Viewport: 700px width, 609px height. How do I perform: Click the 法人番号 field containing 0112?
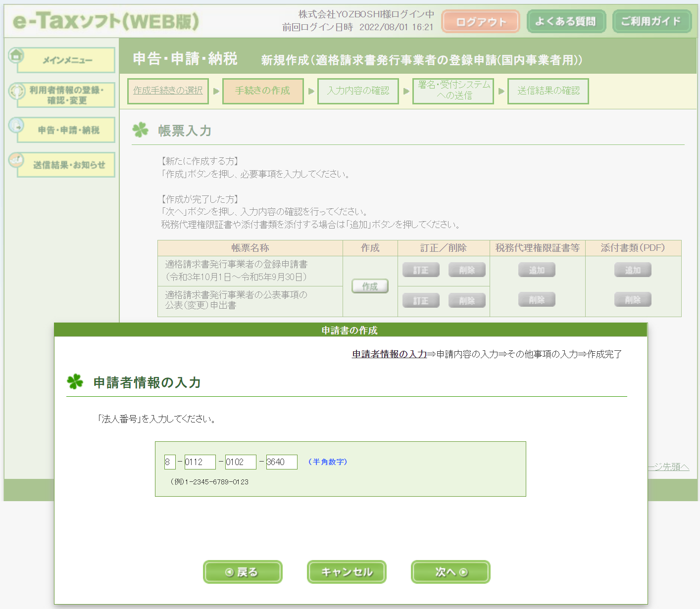pyautogui.click(x=200, y=462)
